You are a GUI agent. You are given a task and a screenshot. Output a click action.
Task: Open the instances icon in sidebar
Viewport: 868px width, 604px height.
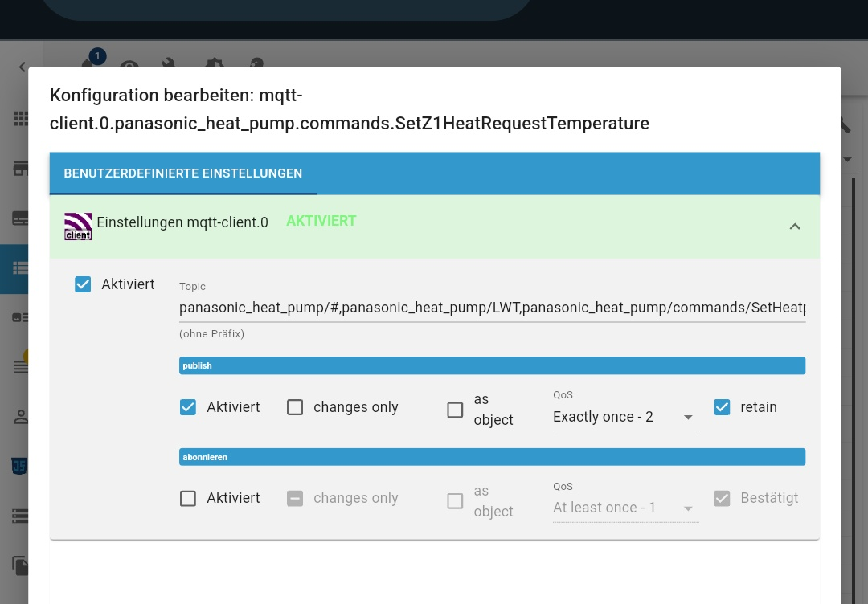[21, 218]
